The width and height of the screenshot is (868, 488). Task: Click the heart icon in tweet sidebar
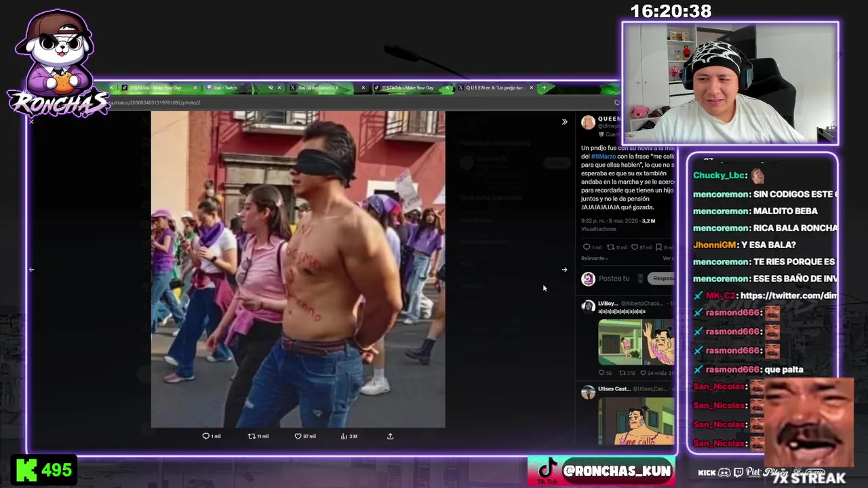coord(635,247)
